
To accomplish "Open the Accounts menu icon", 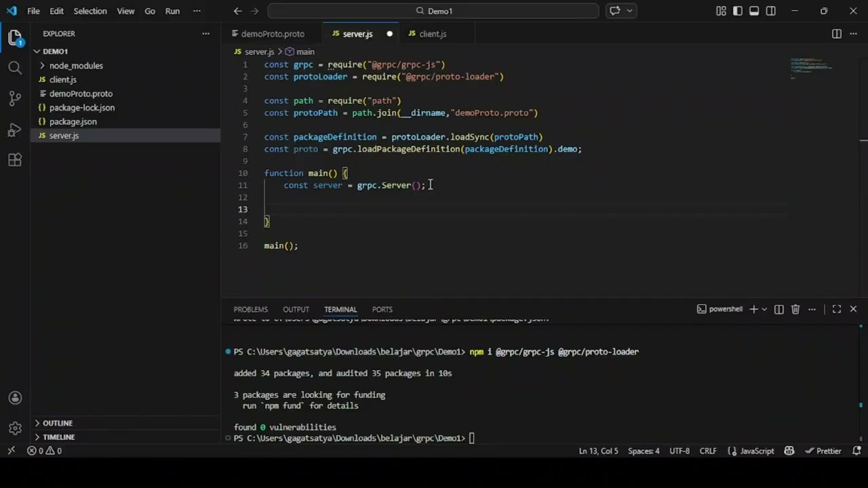I will [x=15, y=398].
